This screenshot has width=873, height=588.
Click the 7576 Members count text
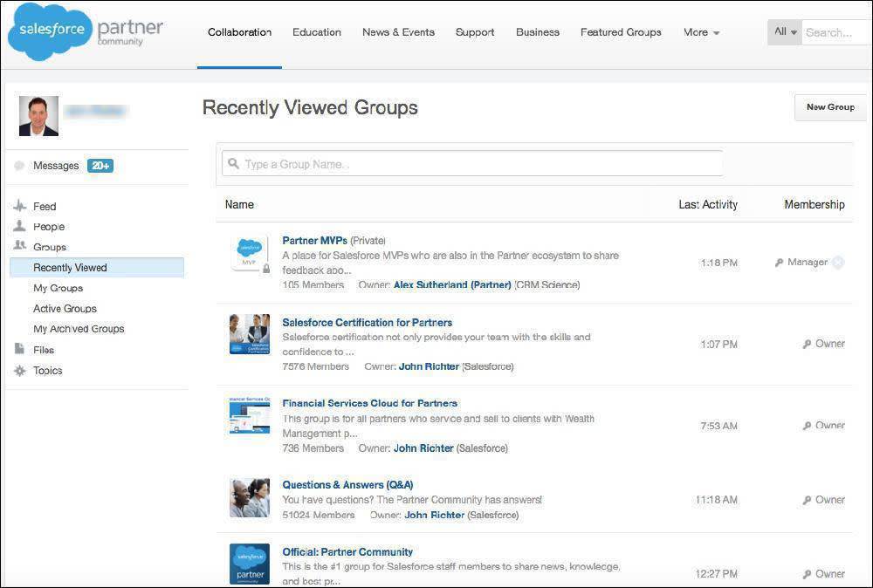(316, 366)
